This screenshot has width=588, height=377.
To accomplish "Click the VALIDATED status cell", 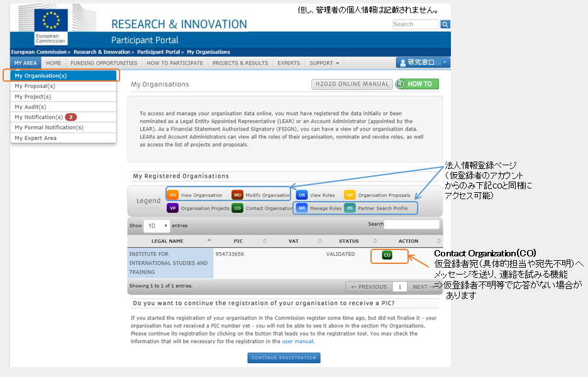I will 340,254.
